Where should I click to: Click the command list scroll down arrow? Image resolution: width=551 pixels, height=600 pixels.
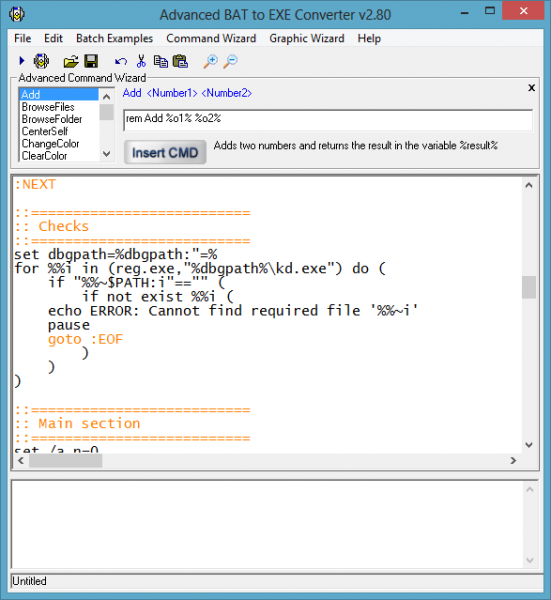tap(107, 154)
